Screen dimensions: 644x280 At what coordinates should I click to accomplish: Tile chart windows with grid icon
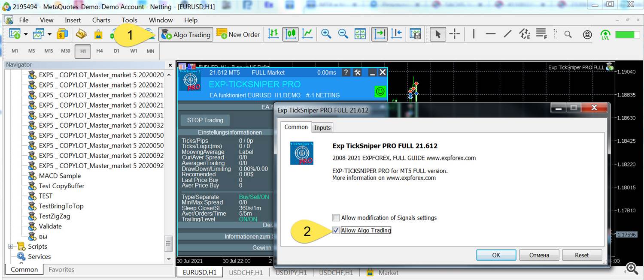tap(360, 34)
